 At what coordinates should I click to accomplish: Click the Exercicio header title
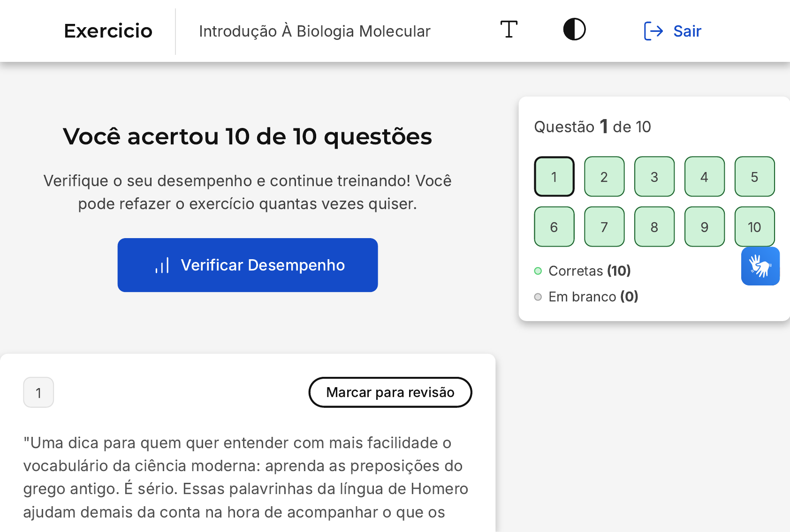(108, 31)
